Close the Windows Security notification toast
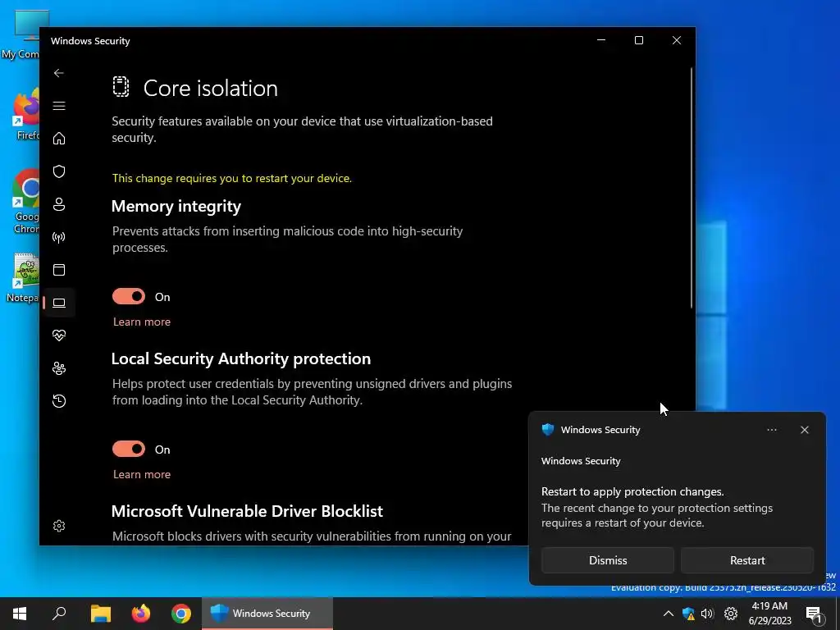The width and height of the screenshot is (840, 630). (x=804, y=430)
